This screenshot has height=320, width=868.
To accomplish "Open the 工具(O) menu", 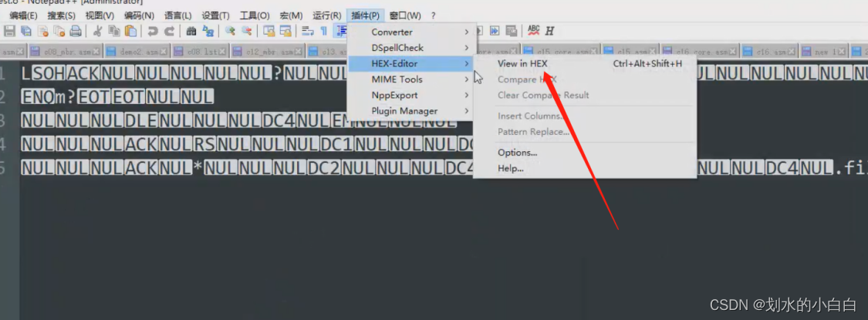I will pyautogui.click(x=255, y=15).
